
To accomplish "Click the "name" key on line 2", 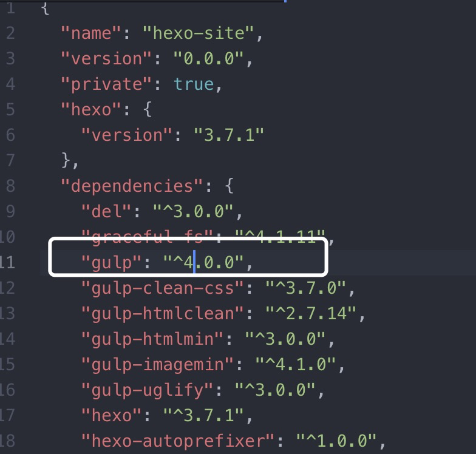I will (91, 33).
